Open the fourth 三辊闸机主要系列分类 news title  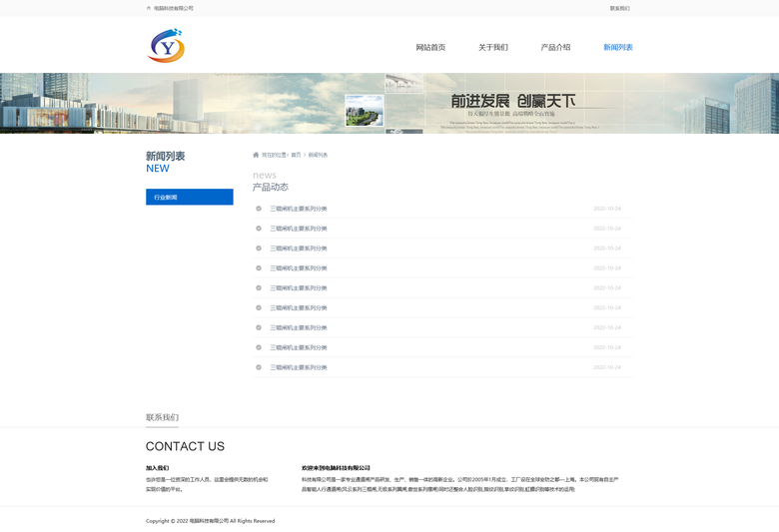(298, 268)
